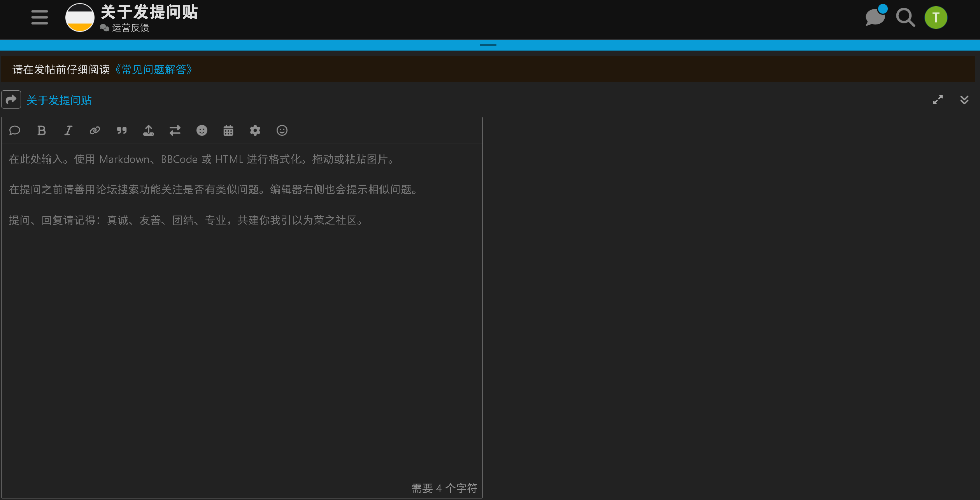The height and width of the screenshot is (500, 980).
Task: Click the swap arrows toolbar icon
Action: point(175,130)
